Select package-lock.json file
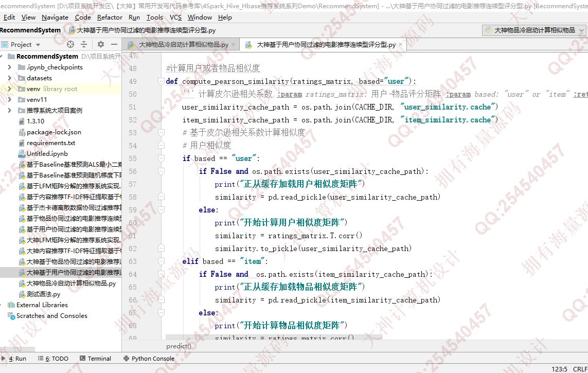The height and width of the screenshot is (373, 588). [54, 132]
